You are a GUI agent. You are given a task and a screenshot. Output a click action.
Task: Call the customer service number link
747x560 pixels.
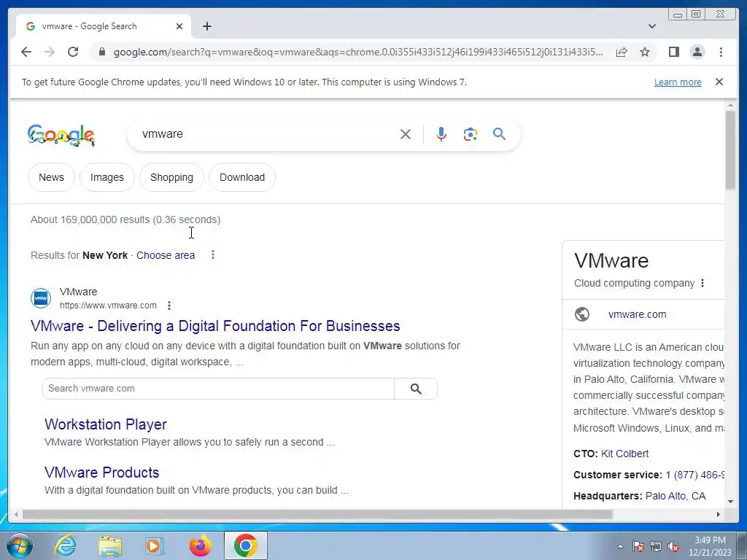coord(695,475)
